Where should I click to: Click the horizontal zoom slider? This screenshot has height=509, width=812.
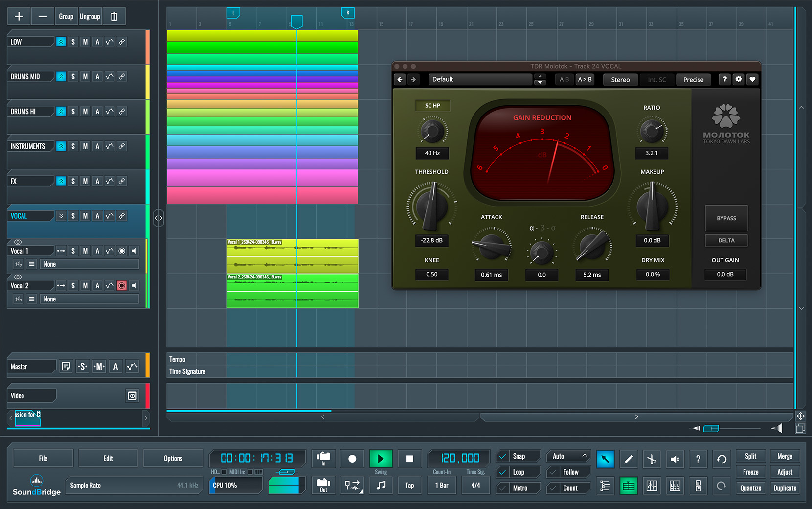(x=711, y=429)
